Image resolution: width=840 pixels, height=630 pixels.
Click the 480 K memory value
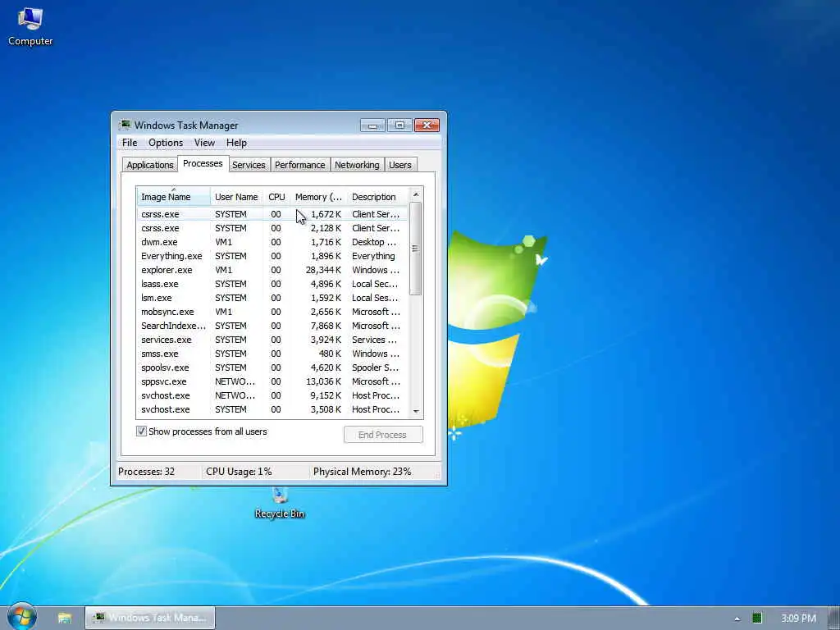coord(330,353)
